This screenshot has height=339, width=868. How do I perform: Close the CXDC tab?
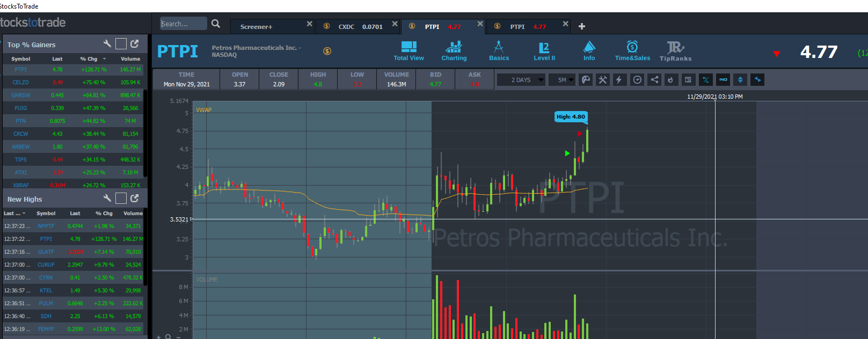pyautogui.click(x=395, y=24)
